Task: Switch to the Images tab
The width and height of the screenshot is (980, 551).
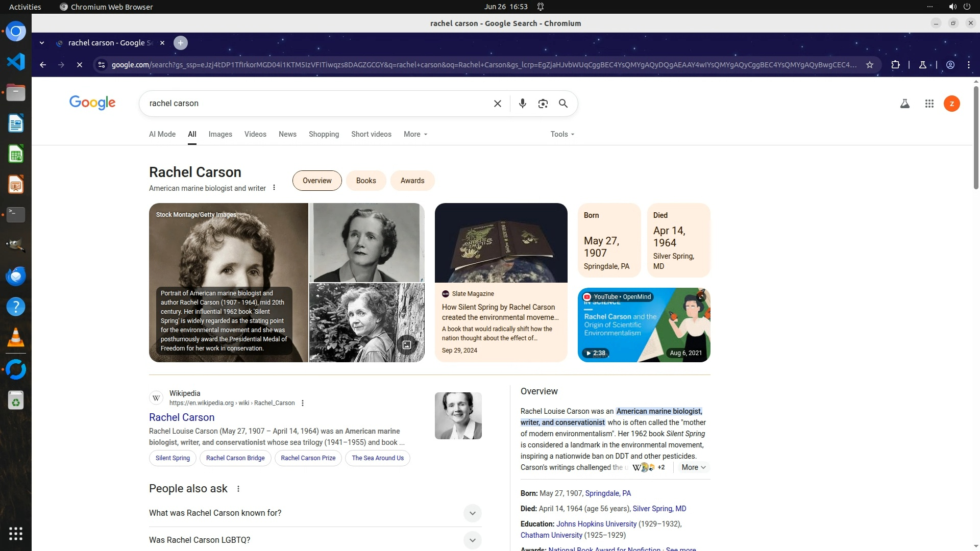Action: (x=220, y=134)
